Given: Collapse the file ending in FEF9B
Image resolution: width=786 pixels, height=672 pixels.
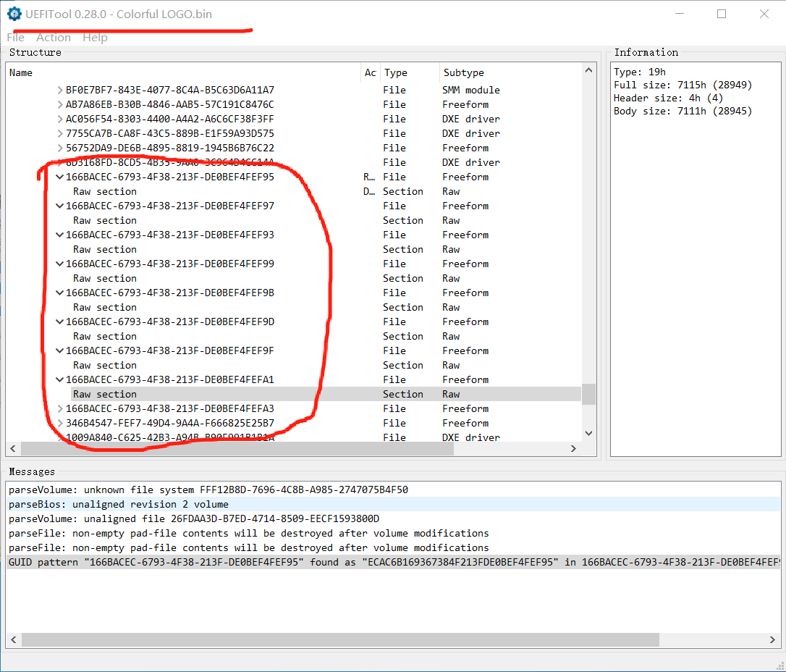Looking at the screenshot, I should pyautogui.click(x=59, y=293).
